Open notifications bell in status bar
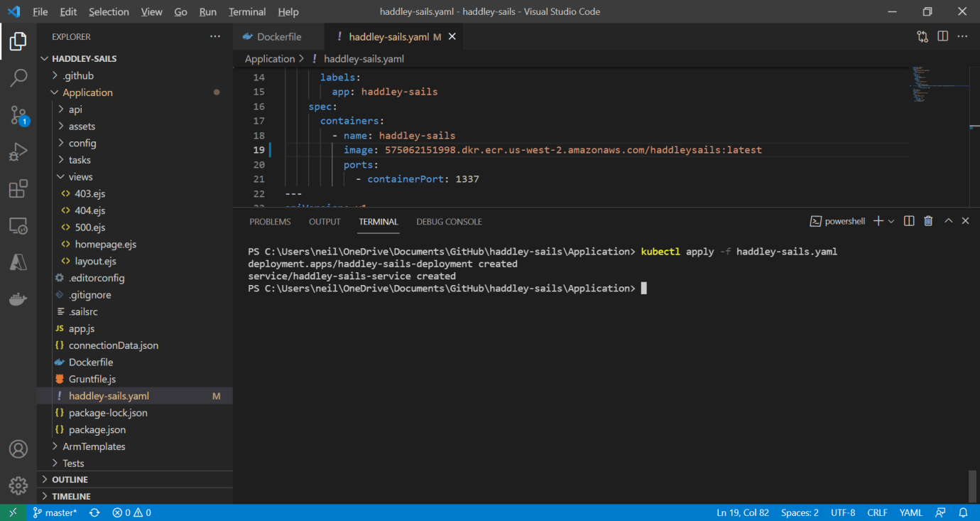 (x=963, y=512)
